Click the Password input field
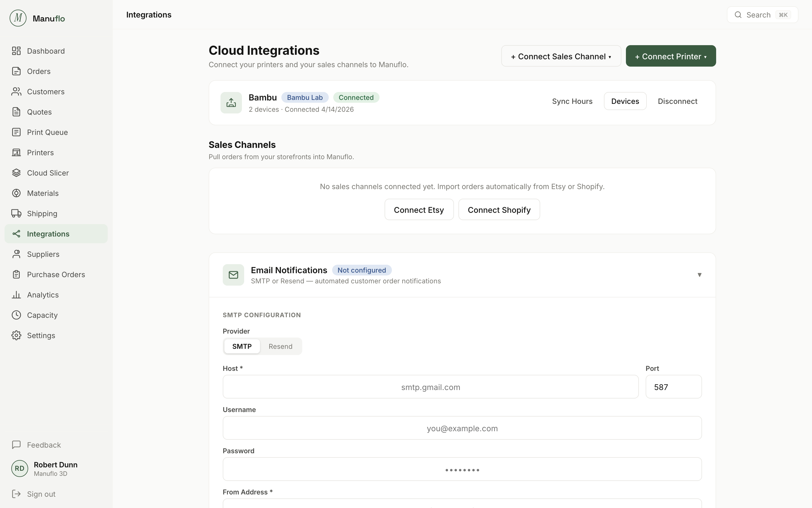Screen dimensions: 812x508 coord(462,469)
